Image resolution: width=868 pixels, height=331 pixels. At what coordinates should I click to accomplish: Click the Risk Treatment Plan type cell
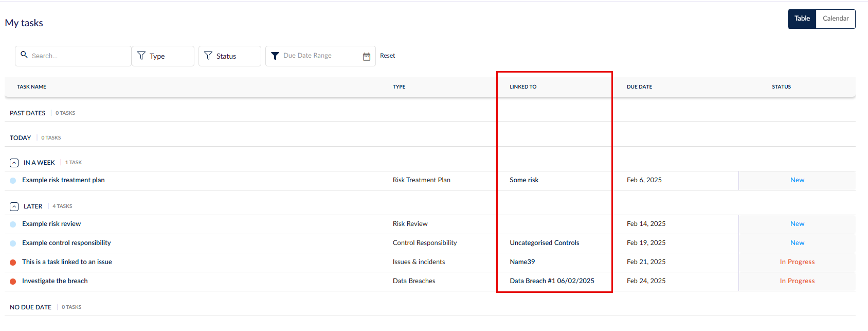tap(422, 180)
